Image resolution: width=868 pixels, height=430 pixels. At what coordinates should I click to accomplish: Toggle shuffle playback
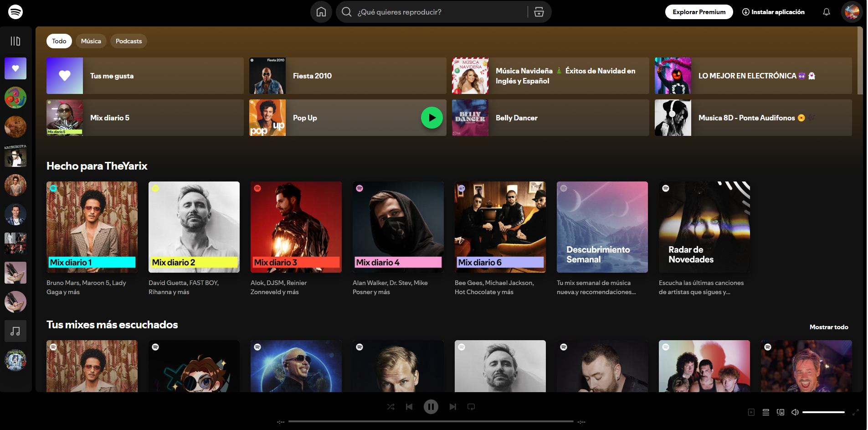390,406
